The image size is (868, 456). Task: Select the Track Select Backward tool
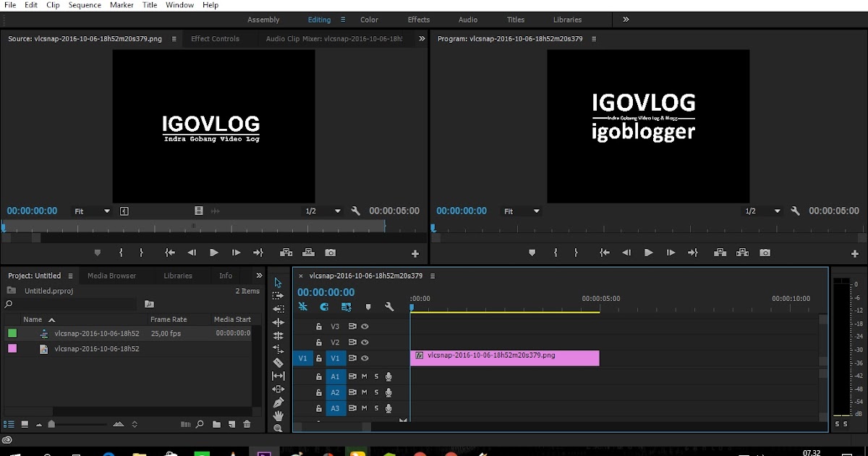(x=278, y=309)
